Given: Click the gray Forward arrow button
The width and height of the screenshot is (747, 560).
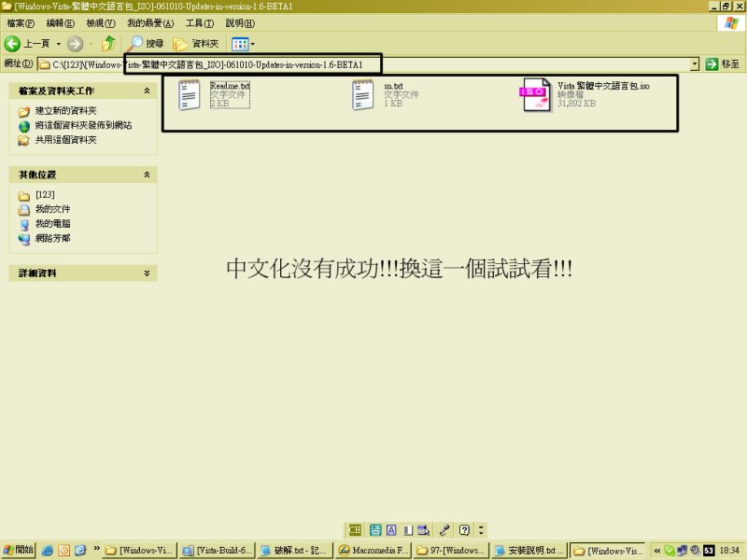Looking at the screenshot, I should (x=75, y=44).
